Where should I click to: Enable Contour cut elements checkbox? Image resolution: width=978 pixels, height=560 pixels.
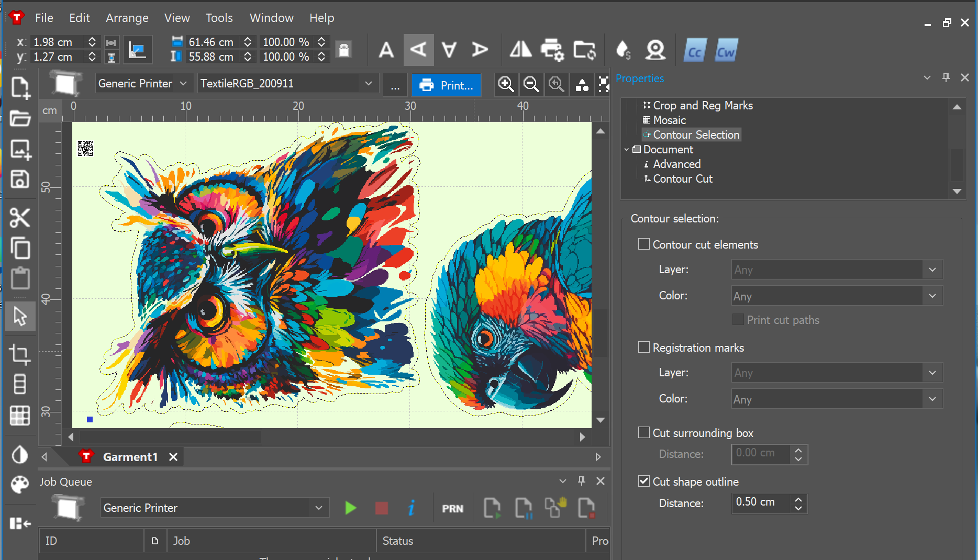click(644, 244)
